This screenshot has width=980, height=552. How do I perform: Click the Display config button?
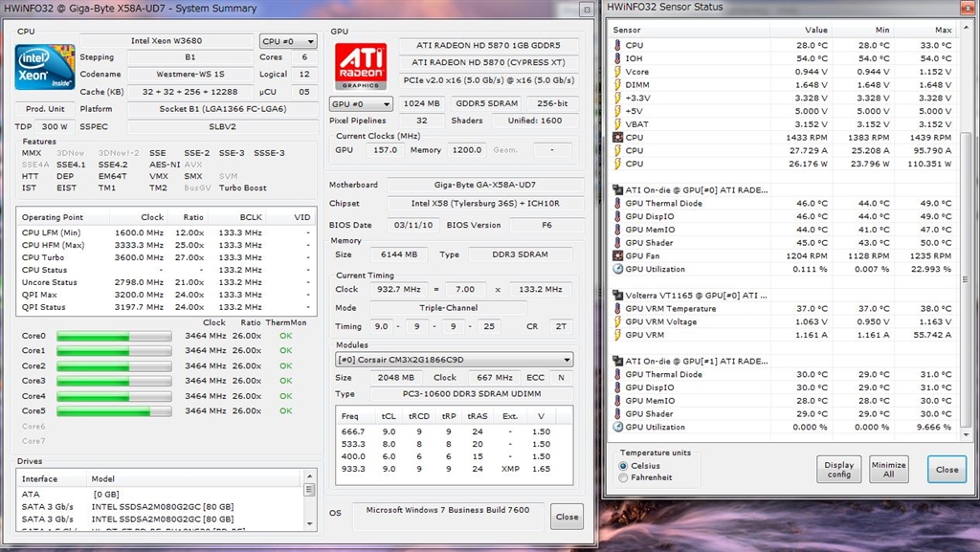(838, 469)
